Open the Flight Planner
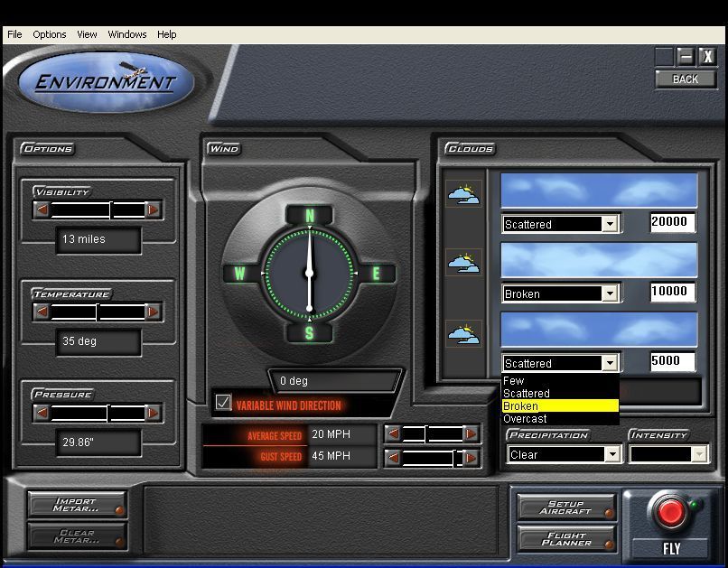Viewport: 728px width, 568px height. 566,539
